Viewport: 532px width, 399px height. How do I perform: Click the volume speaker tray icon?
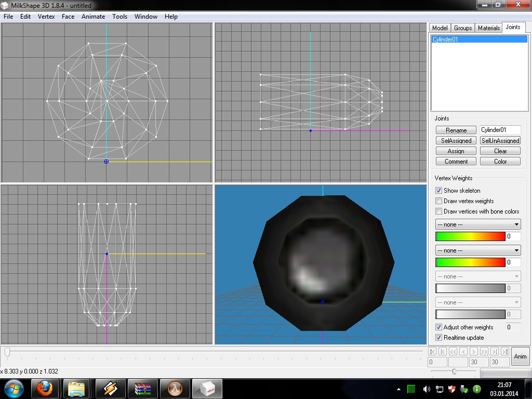[x=427, y=389]
